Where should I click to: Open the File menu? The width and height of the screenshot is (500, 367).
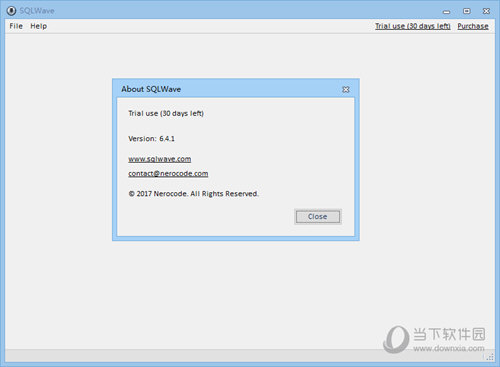(16, 26)
